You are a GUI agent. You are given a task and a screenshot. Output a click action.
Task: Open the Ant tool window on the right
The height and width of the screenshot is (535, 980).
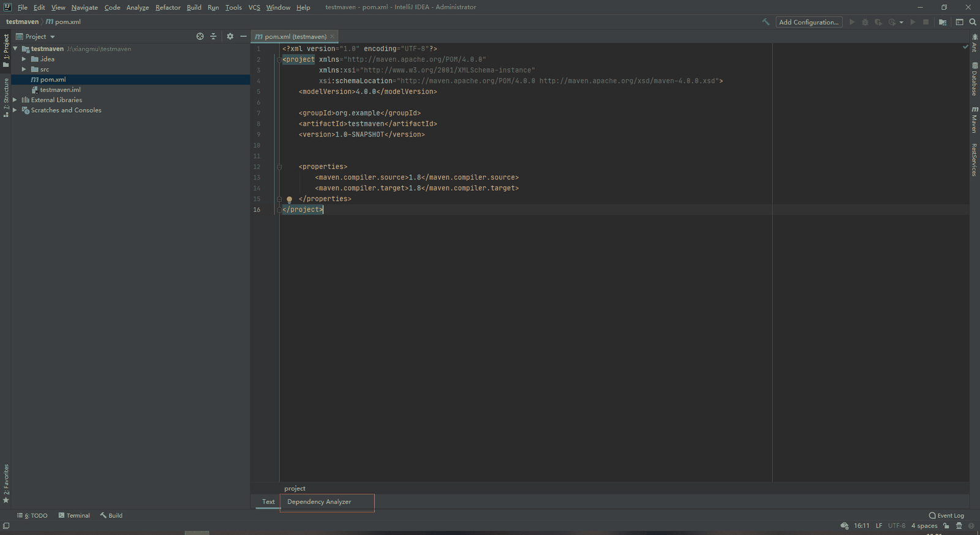(974, 43)
